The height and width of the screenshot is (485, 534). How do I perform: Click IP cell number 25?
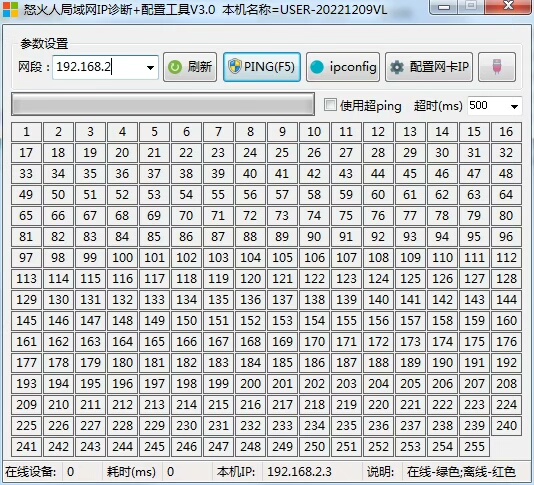pyautogui.click(x=282, y=153)
